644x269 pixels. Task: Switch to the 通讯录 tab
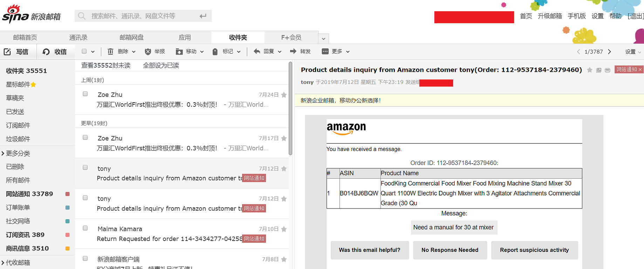pos(78,37)
